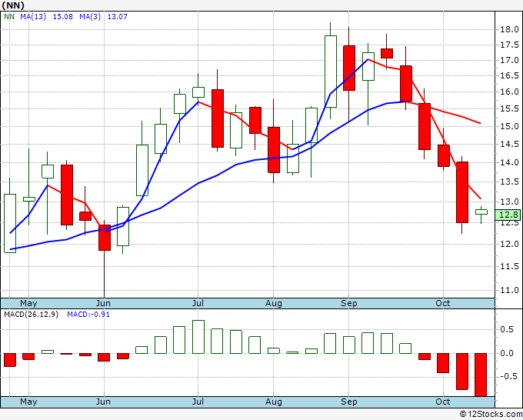Click the last red MACD histogram bar
The height and width of the screenshot is (420, 523).
click(481, 375)
